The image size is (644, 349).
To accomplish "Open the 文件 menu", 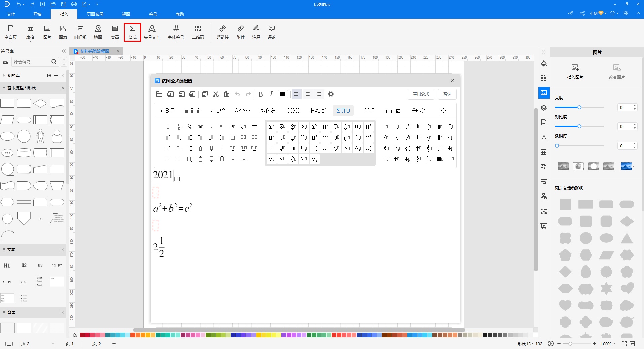I will click(x=11, y=14).
